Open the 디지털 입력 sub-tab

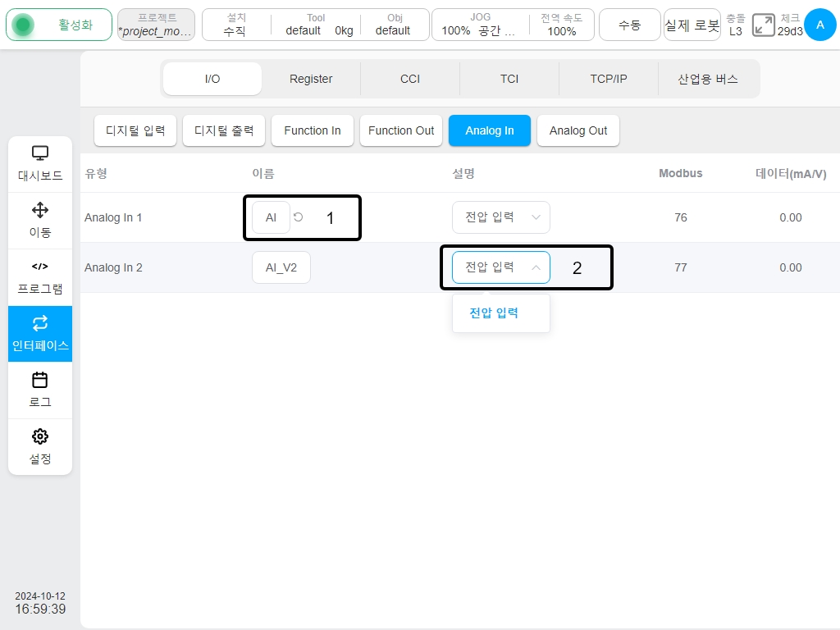[135, 130]
